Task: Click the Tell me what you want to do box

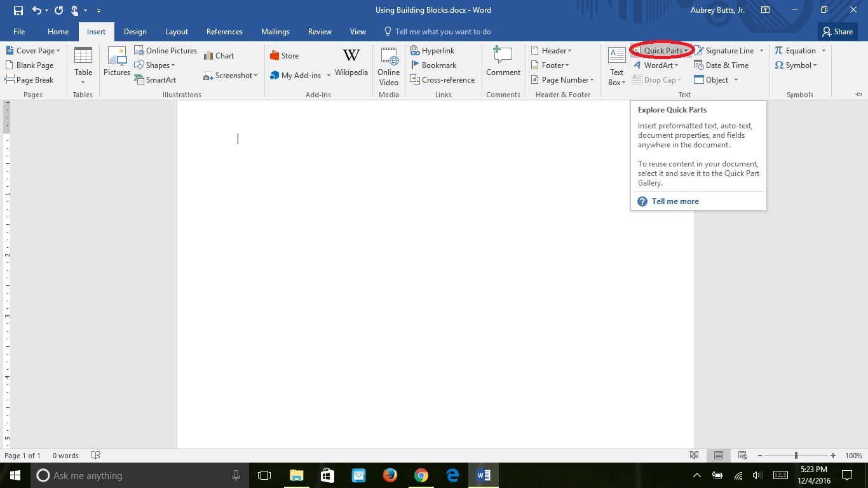Action: tap(438, 32)
